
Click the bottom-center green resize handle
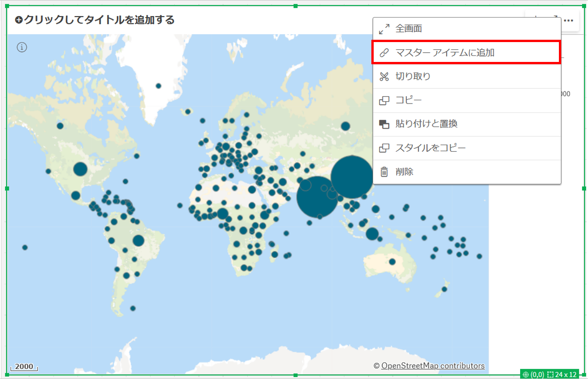coord(296,375)
